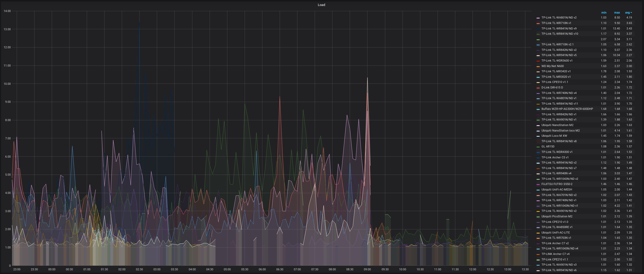
Task: Select legend label TP-Link TL-WR841N/ND v11
Action: pyautogui.click(x=560, y=104)
